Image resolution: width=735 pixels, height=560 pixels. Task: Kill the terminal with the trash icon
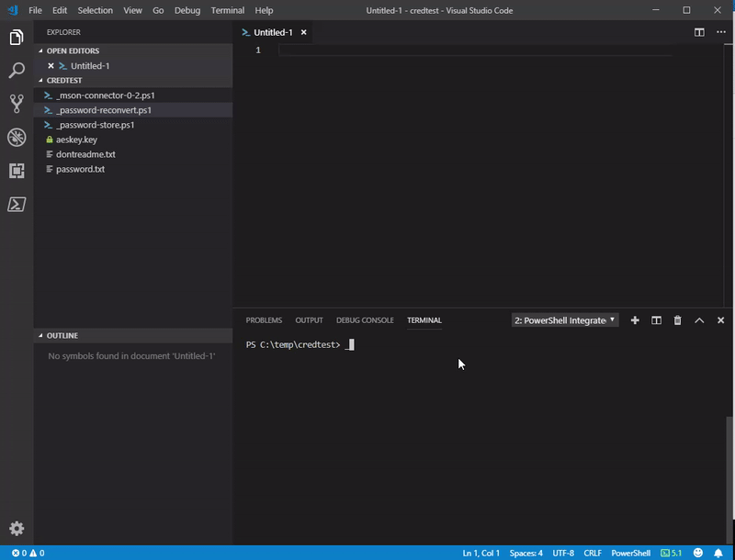pyautogui.click(x=676, y=319)
